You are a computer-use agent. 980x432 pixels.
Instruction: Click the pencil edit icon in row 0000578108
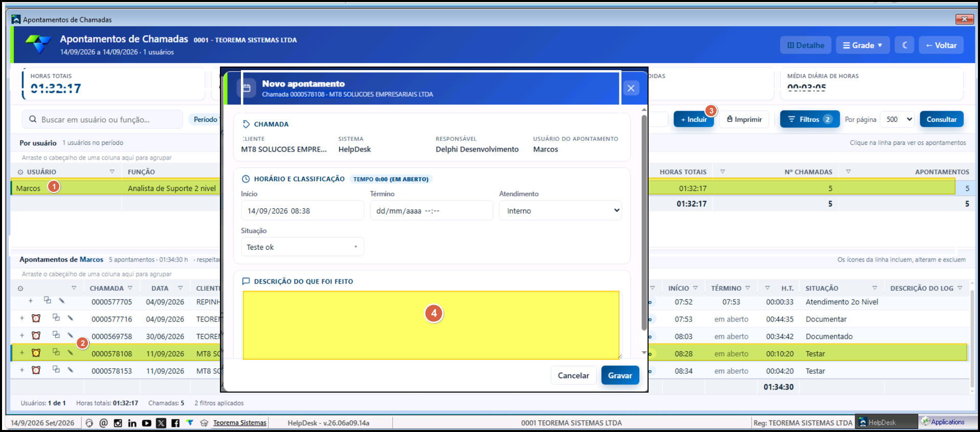pos(71,352)
